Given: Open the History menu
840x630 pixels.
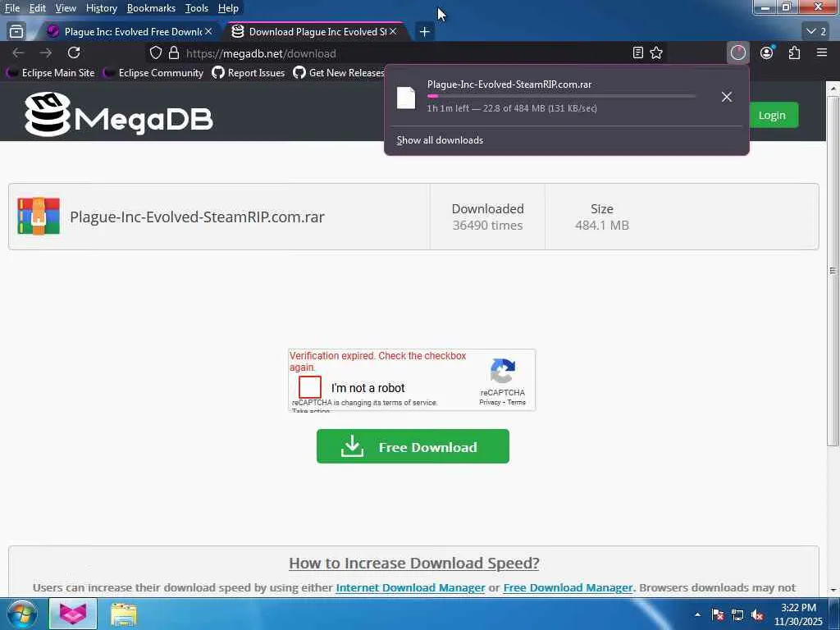Looking at the screenshot, I should pos(101,8).
